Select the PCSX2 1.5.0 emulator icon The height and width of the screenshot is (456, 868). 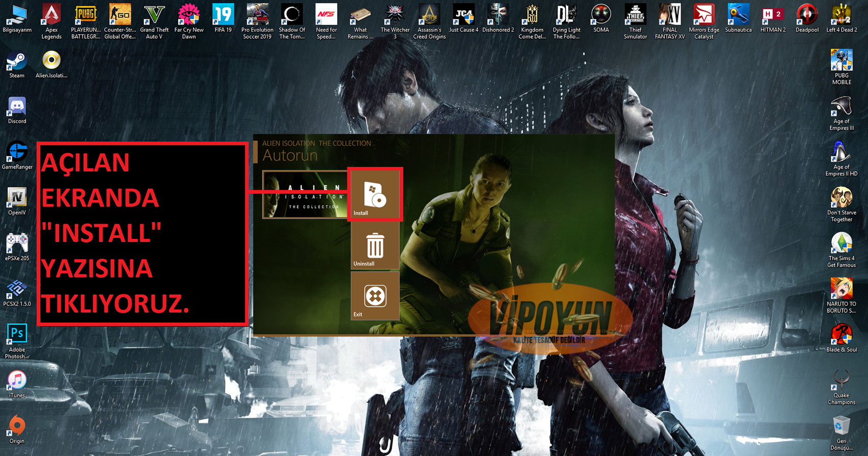pyautogui.click(x=17, y=293)
